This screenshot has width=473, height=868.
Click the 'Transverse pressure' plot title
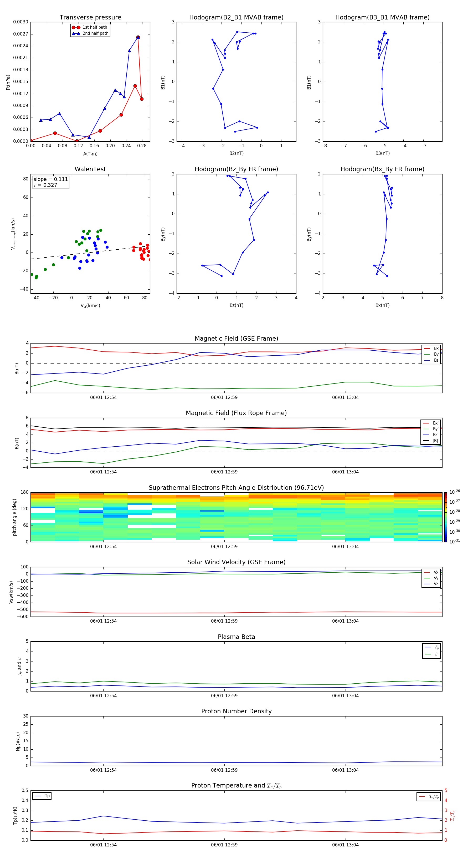point(90,18)
